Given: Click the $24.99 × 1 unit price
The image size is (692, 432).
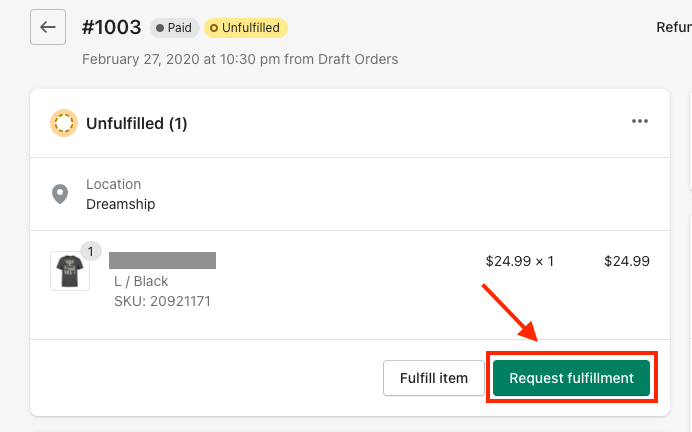Looking at the screenshot, I should 519,262.
